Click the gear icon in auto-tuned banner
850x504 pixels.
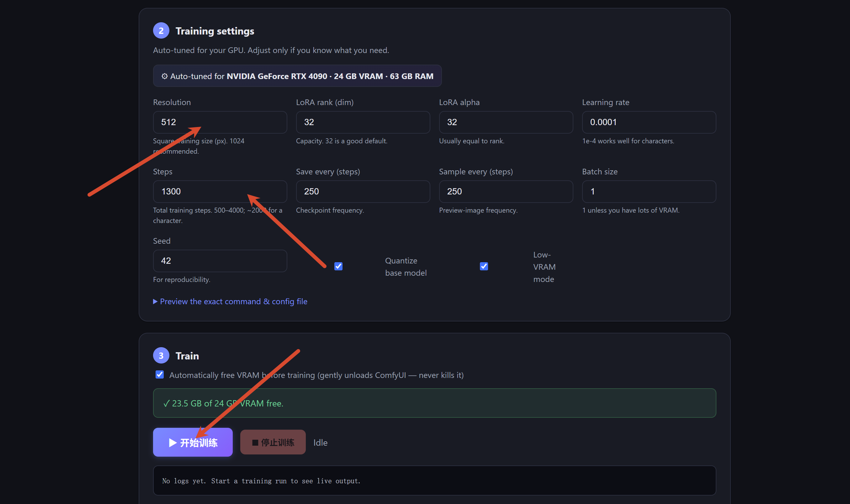(x=164, y=76)
